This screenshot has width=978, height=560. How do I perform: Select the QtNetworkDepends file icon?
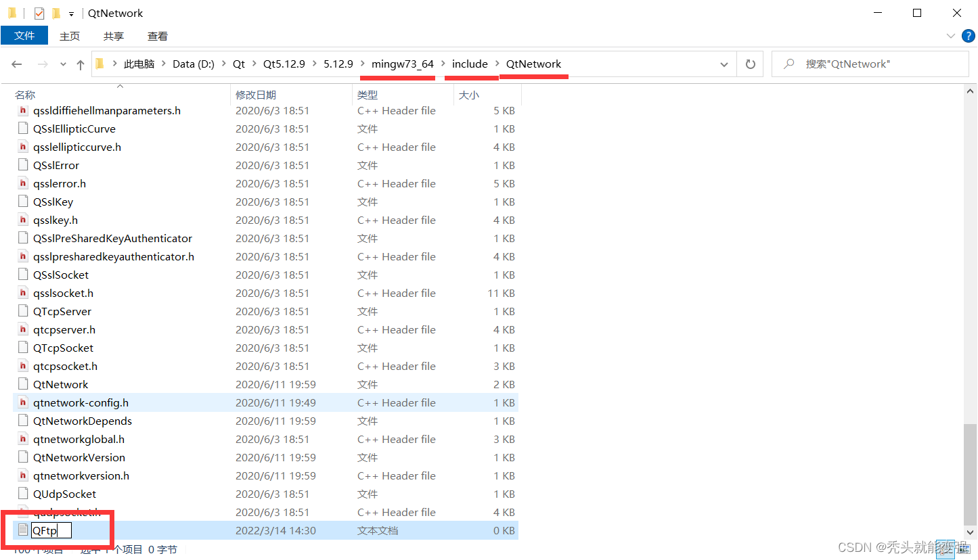coord(24,421)
